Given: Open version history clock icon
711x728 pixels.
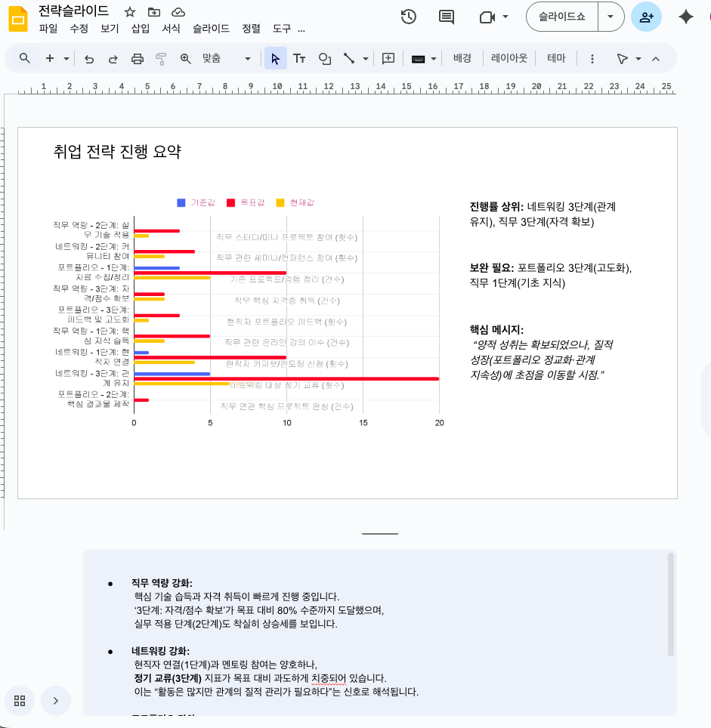Looking at the screenshot, I should tap(409, 17).
